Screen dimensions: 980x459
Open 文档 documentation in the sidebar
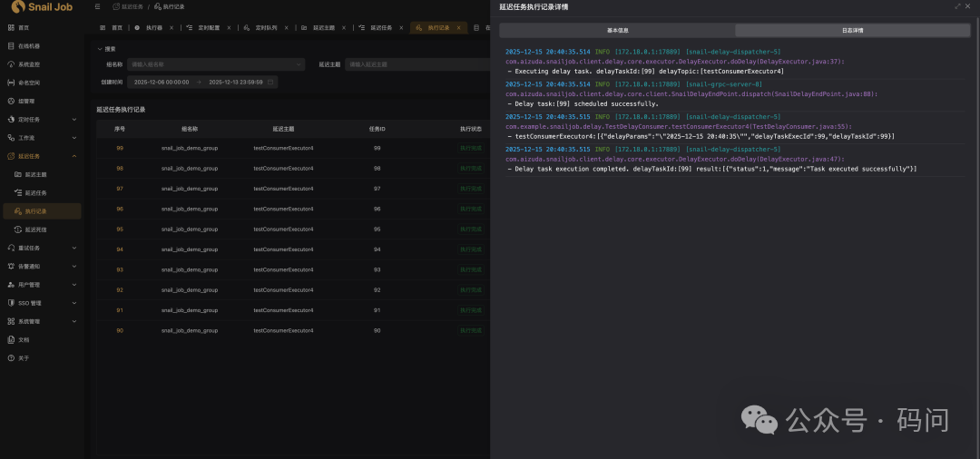click(x=24, y=339)
